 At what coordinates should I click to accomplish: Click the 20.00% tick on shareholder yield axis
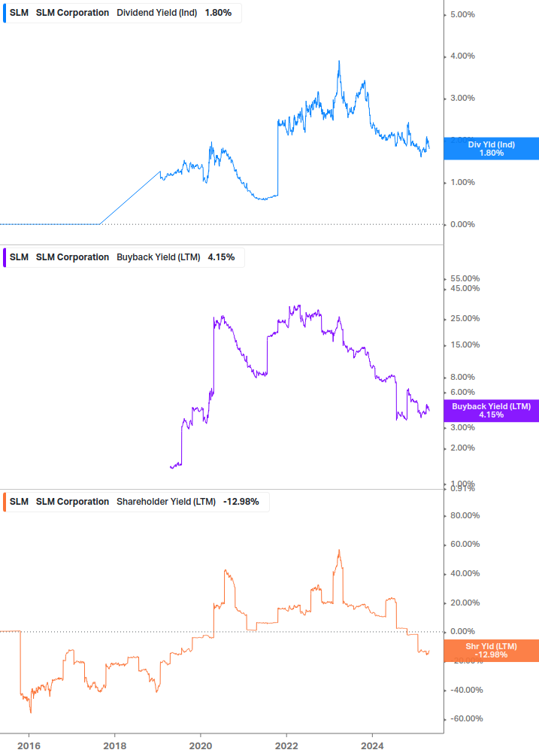[465, 603]
